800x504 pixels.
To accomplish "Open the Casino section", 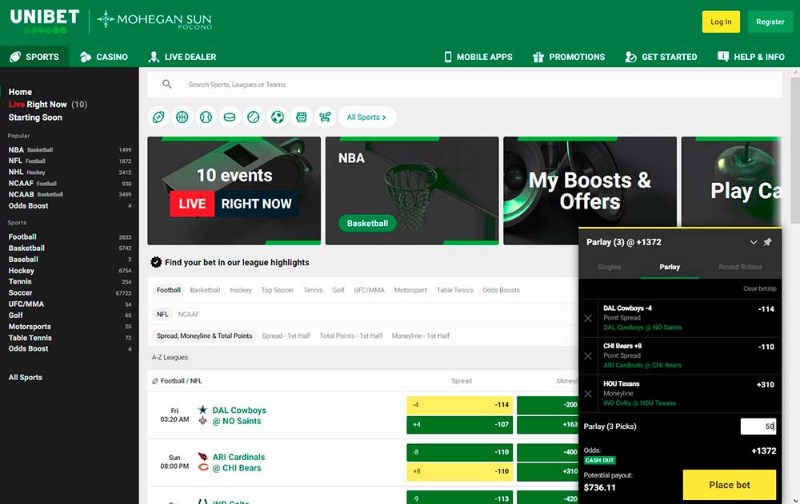I will click(104, 57).
